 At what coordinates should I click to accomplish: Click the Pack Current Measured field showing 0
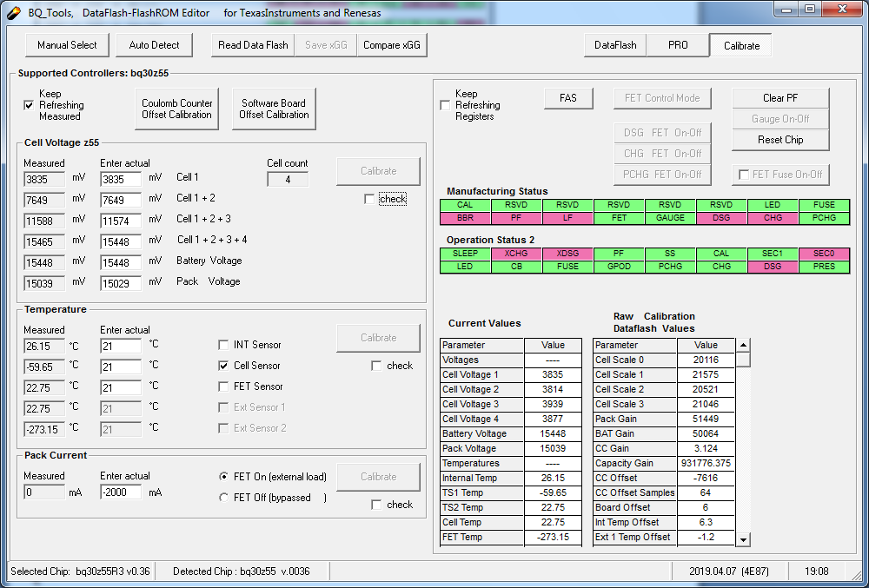point(44,492)
